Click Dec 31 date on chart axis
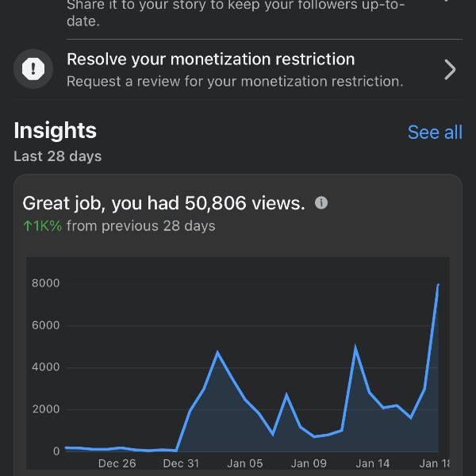This screenshot has width=476, height=476. pyautogui.click(x=182, y=463)
